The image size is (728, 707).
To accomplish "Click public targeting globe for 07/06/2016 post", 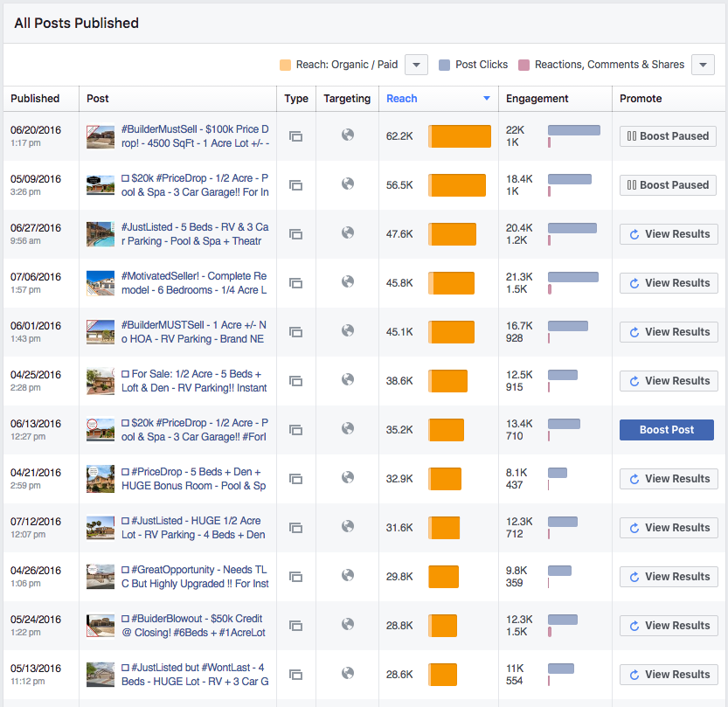I will coord(348,281).
